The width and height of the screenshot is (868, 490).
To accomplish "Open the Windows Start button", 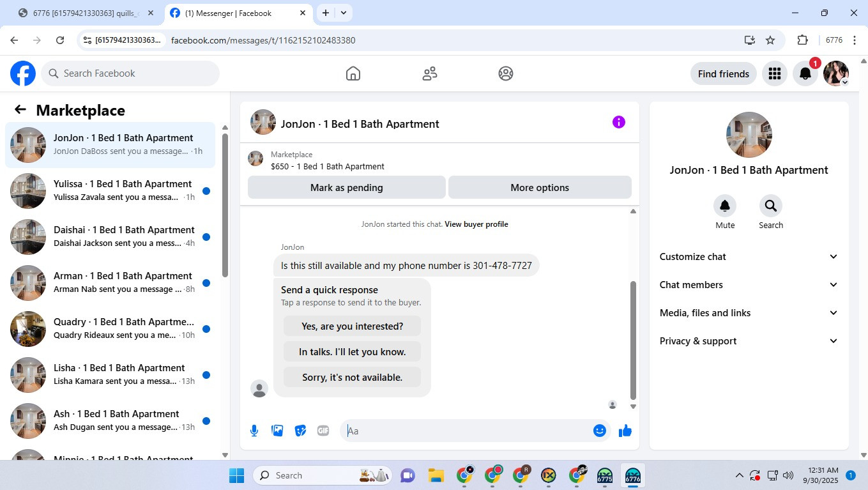I will (x=236, y=476).
